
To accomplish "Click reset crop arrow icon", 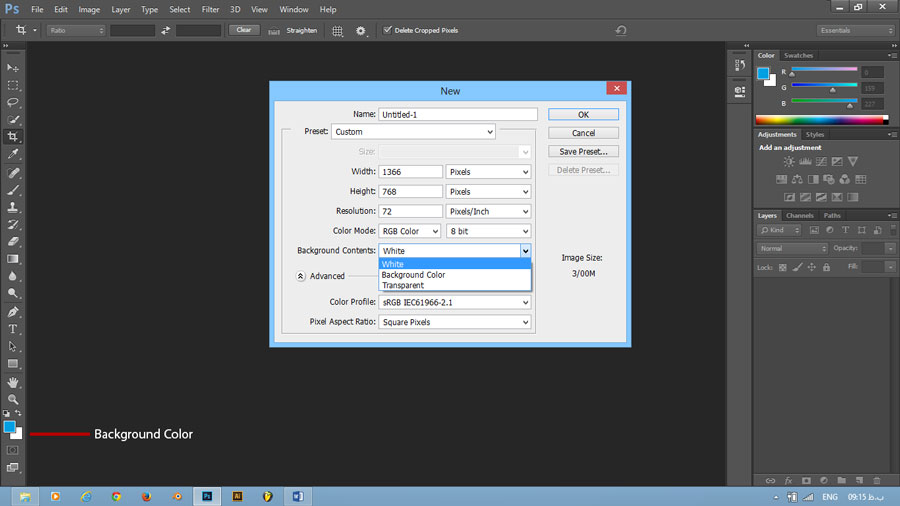I will tap(620, 30).
